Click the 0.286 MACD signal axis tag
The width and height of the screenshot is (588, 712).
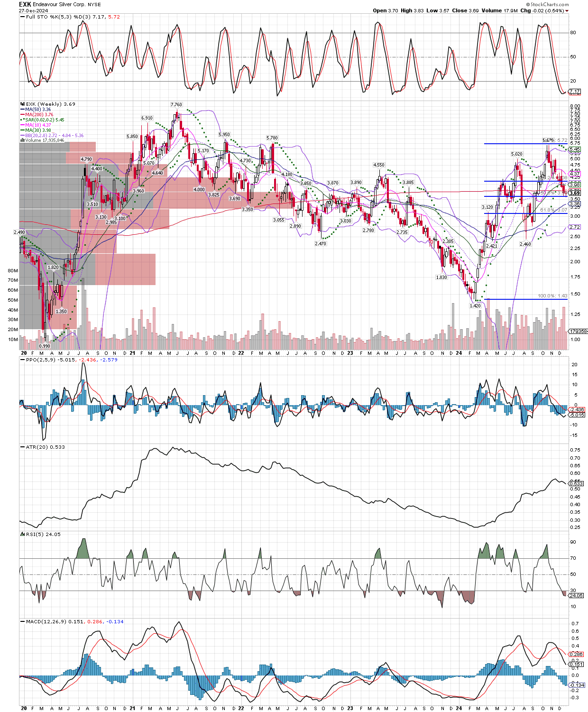577,654
